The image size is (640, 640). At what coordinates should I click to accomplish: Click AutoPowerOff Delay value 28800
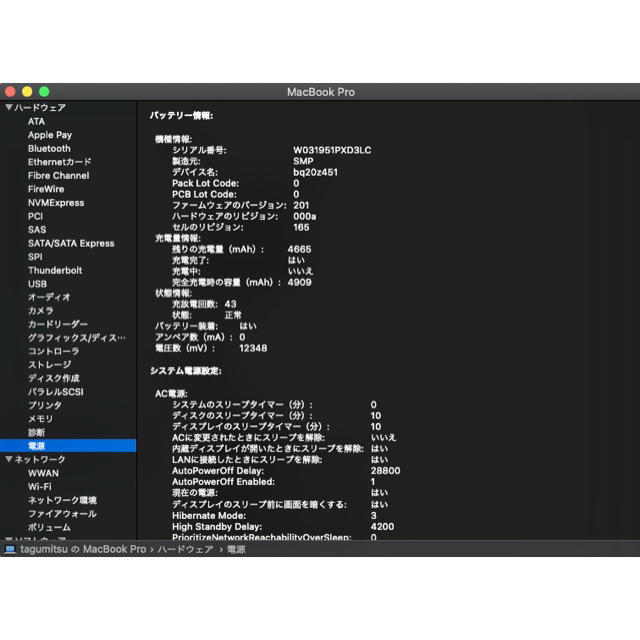[x=385, y=471]
